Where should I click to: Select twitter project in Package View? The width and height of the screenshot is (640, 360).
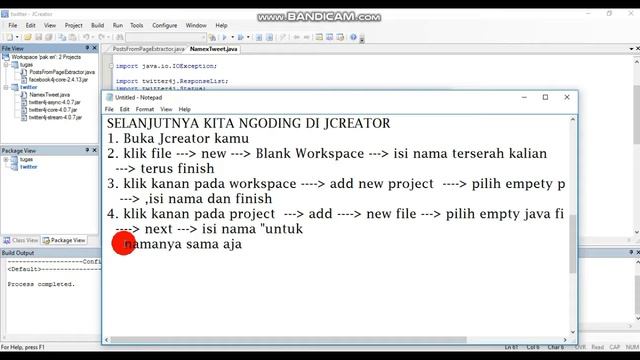pos(29,167)
